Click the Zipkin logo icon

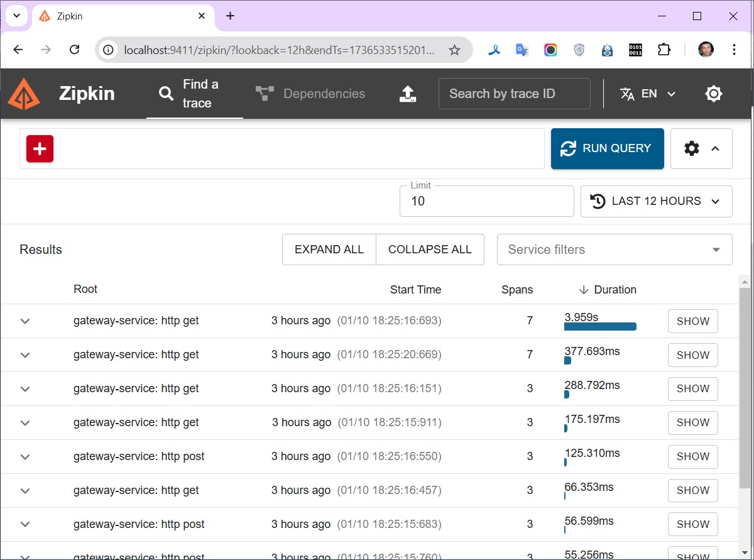(x=24, y=94)
